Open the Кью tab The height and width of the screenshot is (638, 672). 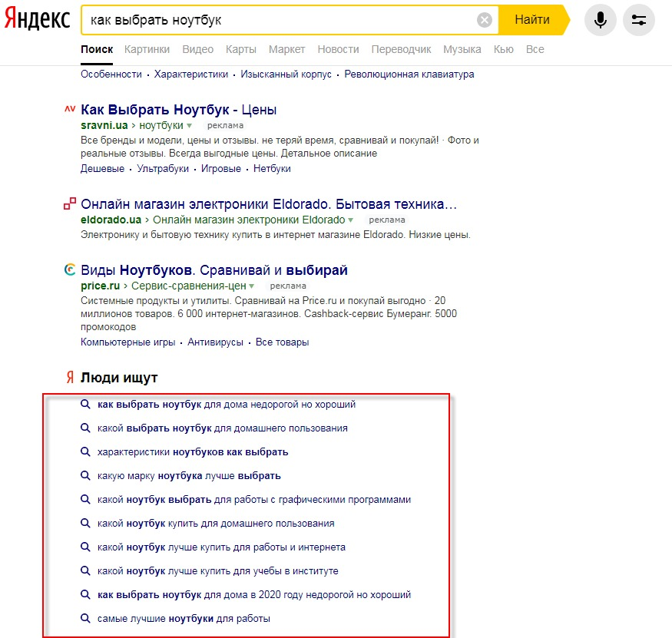click(x=504, y=49)
